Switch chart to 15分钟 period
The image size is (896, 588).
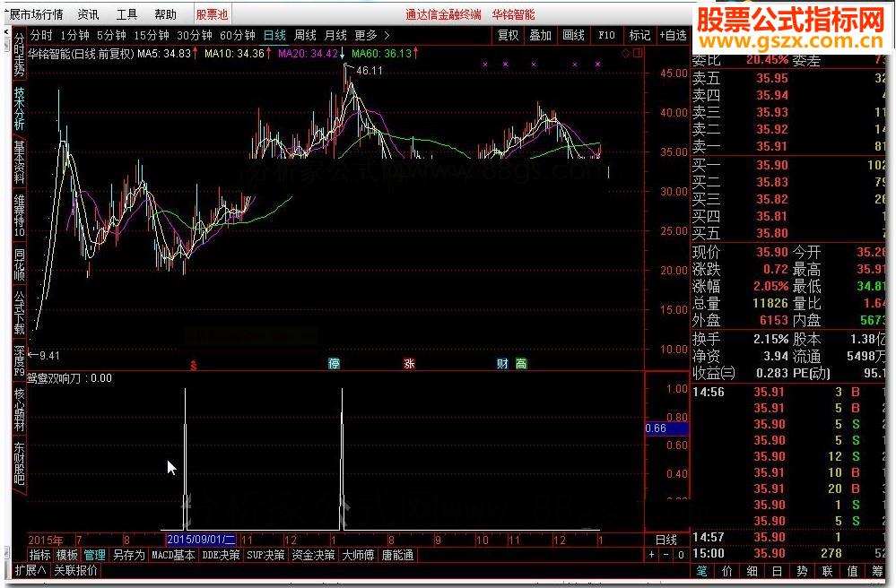(x=152, y=35)
